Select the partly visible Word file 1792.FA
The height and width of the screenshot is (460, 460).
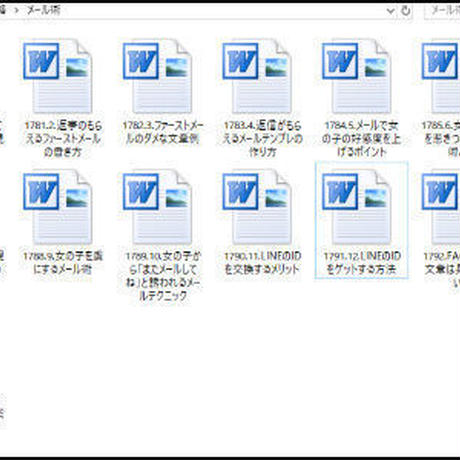[441, 229]
